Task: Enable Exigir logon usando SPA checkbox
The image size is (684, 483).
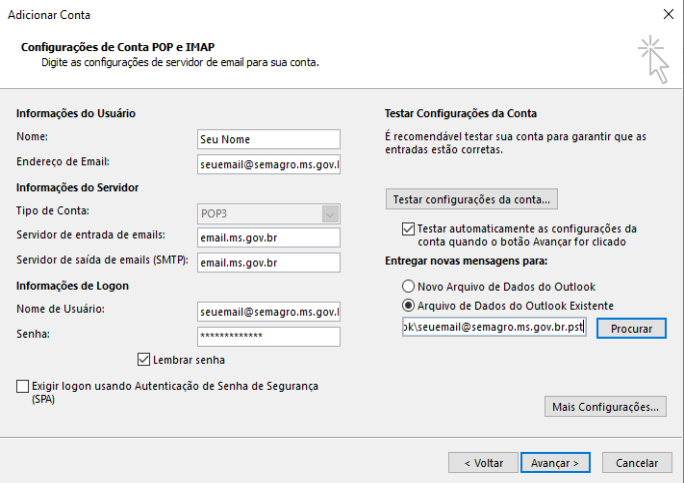Action: 23,386
